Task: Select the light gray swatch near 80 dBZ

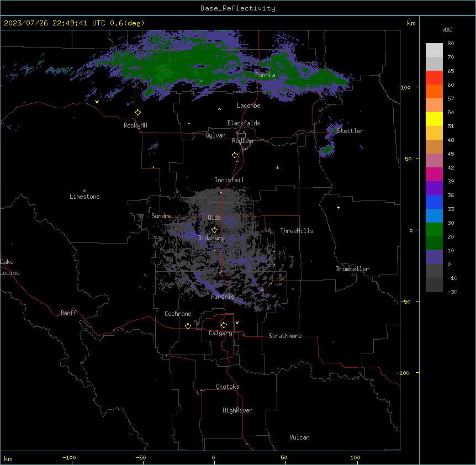Action: 434,50
